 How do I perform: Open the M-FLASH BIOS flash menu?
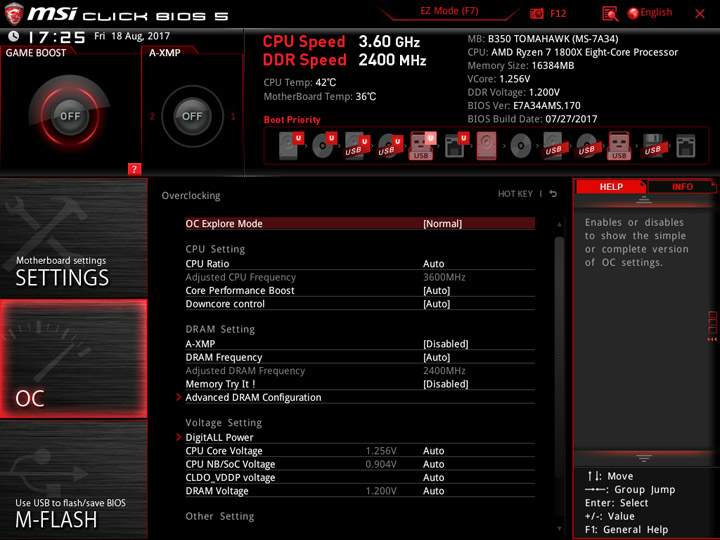pos(73,479)
